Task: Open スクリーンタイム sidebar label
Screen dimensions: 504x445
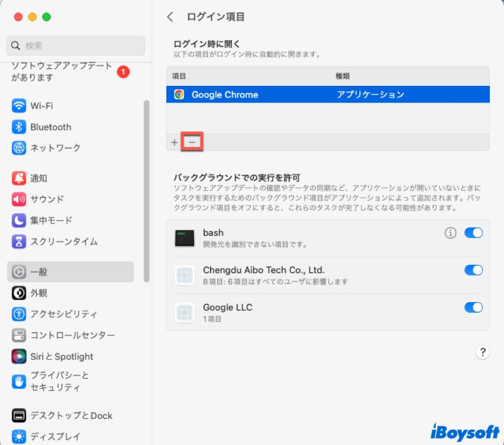Action: 63,241
